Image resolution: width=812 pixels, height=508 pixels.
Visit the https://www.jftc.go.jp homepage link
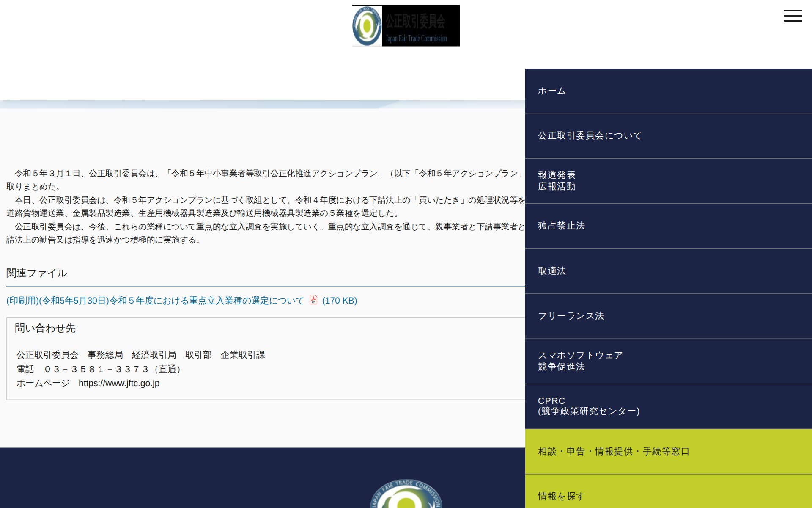pos(119,383)
